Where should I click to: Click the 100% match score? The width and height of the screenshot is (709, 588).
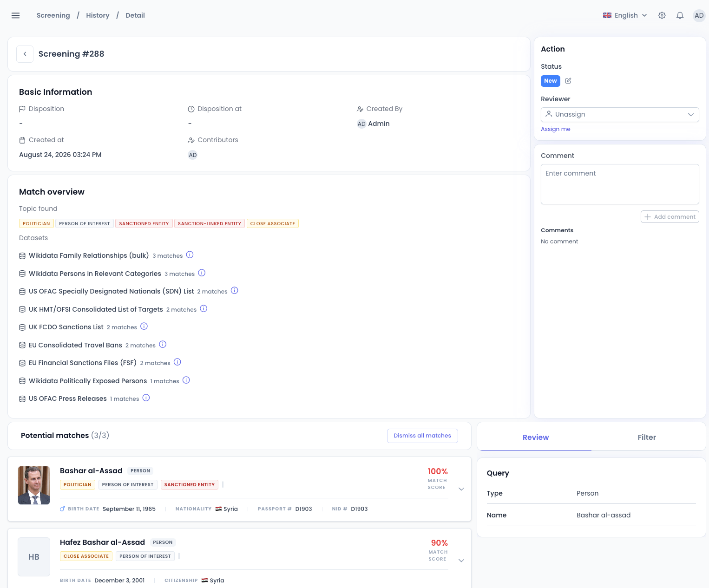click(438, 471)
